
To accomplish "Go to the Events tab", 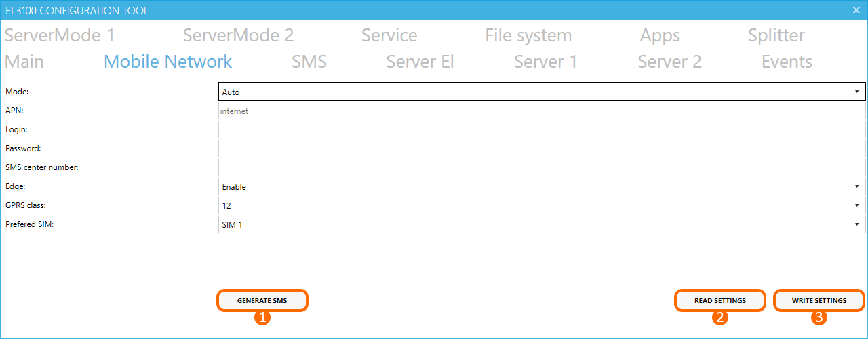I will tap(787, 62).
